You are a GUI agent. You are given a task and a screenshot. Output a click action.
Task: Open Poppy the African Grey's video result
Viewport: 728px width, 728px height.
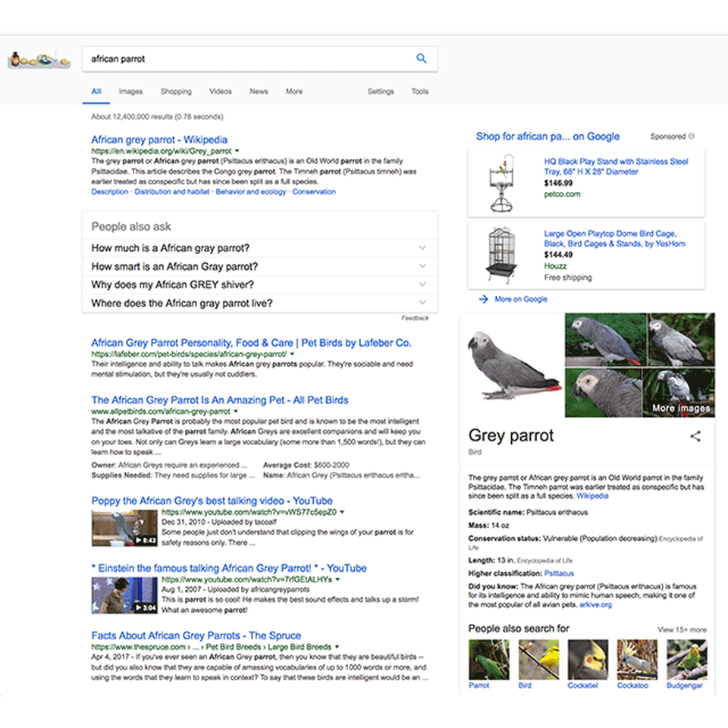click(x=212, y=501)
